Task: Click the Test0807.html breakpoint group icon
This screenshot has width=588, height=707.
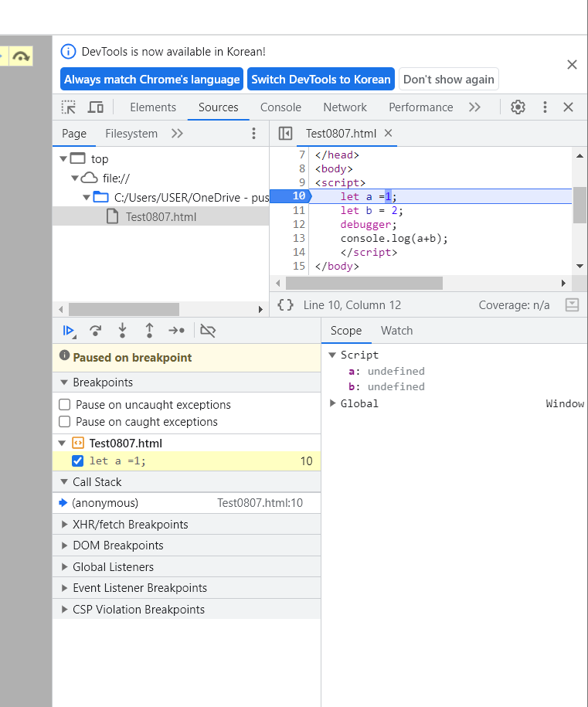Action: pyautogui.click(x=78, y=444)
